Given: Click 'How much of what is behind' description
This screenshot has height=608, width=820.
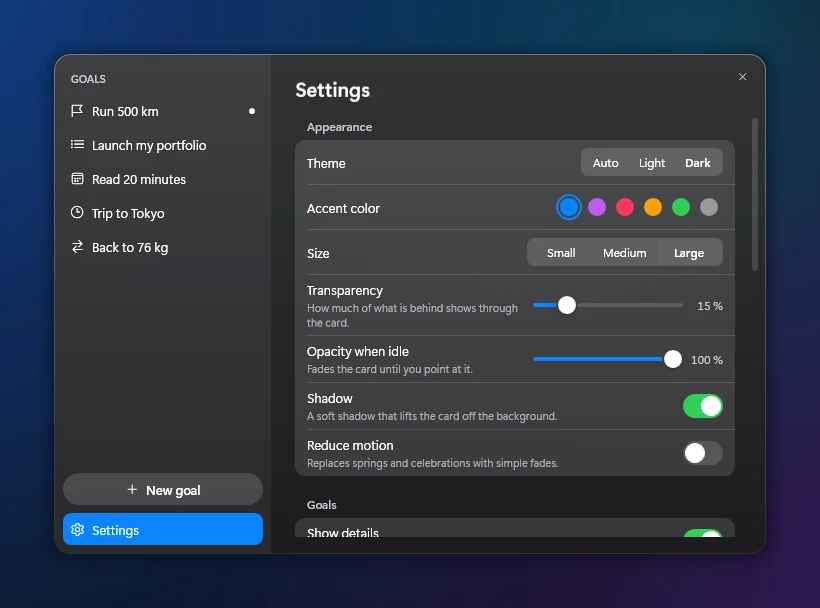Looking at the screenshot, I should [412, 315].
